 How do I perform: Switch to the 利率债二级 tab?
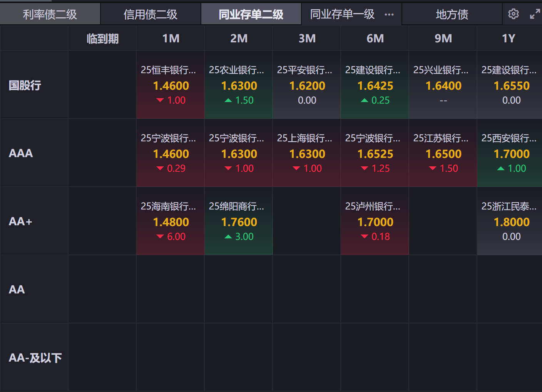pos(50,15)
